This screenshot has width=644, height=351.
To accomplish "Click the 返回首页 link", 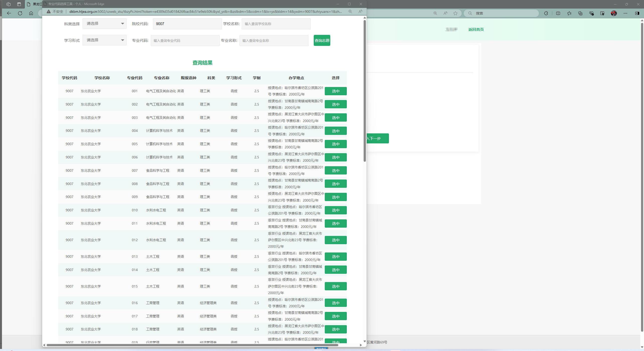I will pyautogui.click(x=476, y=29).
